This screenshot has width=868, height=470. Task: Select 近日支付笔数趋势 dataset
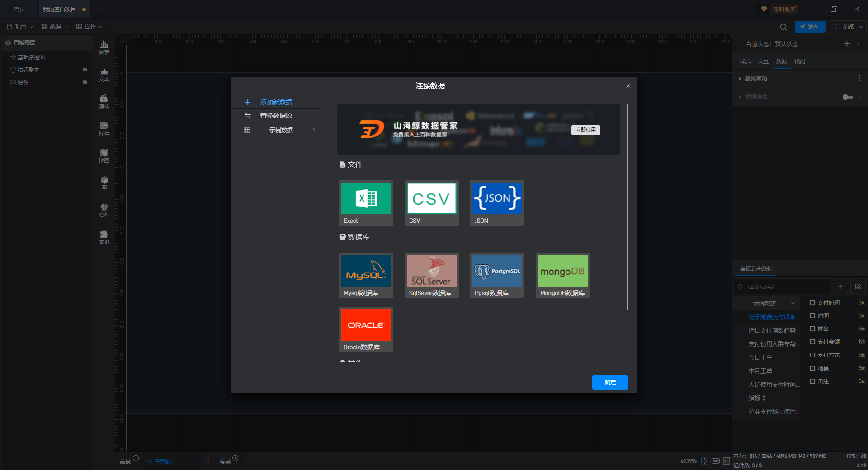click(x=772, y=330)
